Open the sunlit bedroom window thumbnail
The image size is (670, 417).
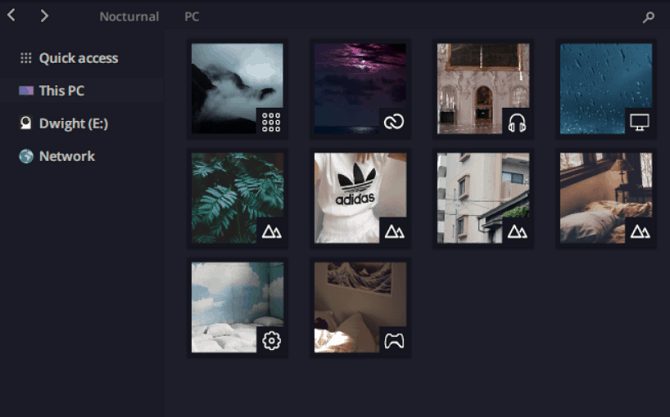click(x=606, y=198)
